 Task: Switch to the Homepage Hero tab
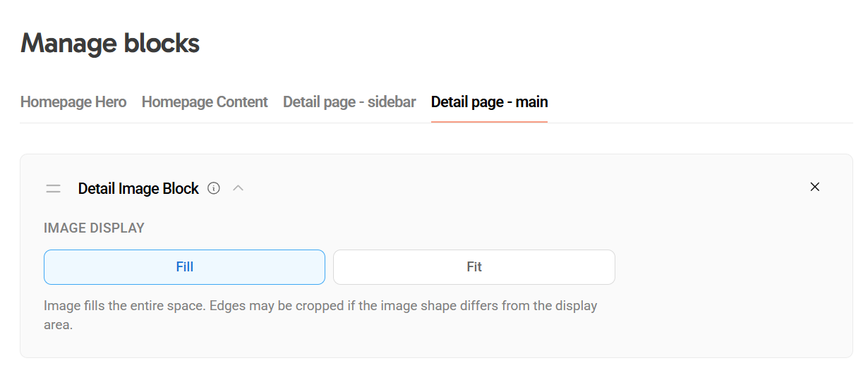(73, 102)
